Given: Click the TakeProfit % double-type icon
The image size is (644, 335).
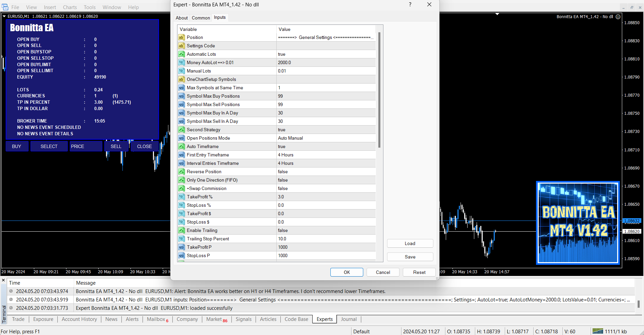Looking at the screenshot, I should 181,197.
